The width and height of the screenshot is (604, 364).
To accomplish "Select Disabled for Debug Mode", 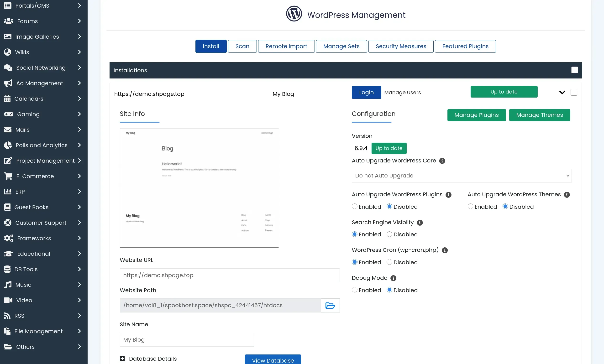I will click(389, 290).
